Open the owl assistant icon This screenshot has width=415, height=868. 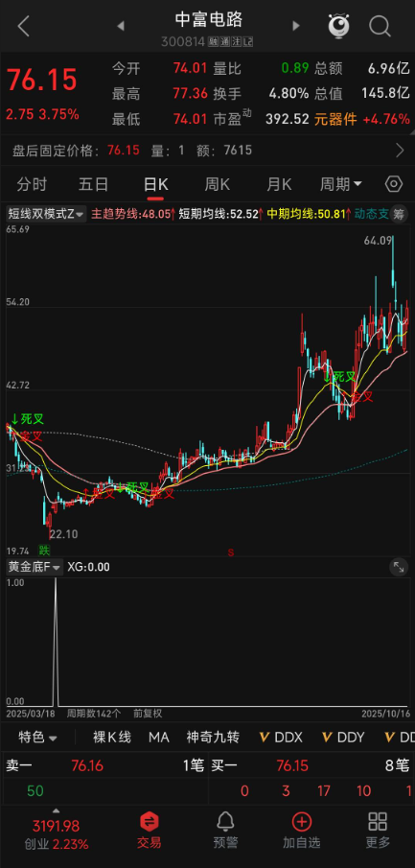point(338,26)
